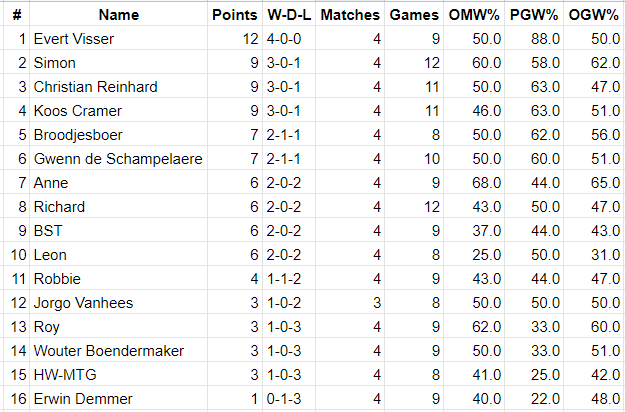Select Evert Visser's 12 points cell
The image size is (625, 412).
tap(235, 39)
